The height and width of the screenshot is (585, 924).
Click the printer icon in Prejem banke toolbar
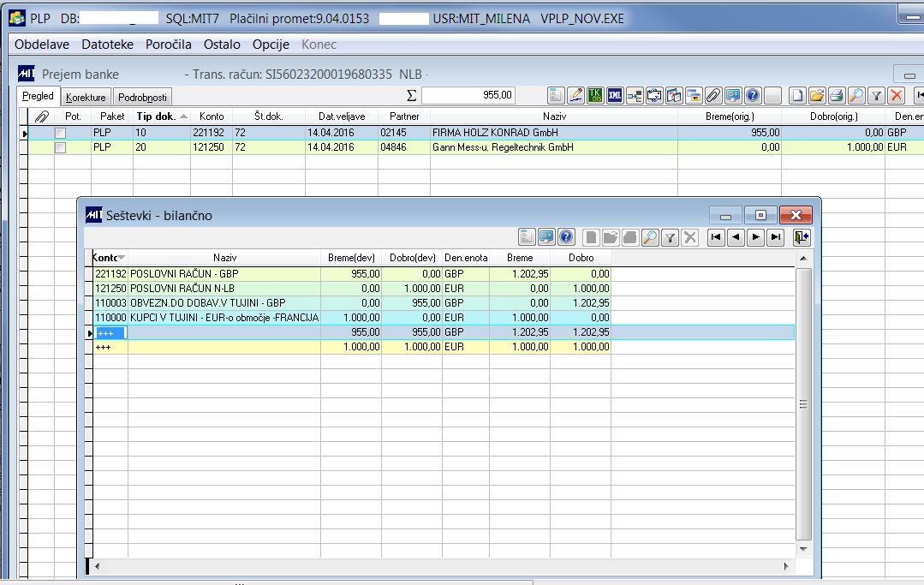pos(836,95)
